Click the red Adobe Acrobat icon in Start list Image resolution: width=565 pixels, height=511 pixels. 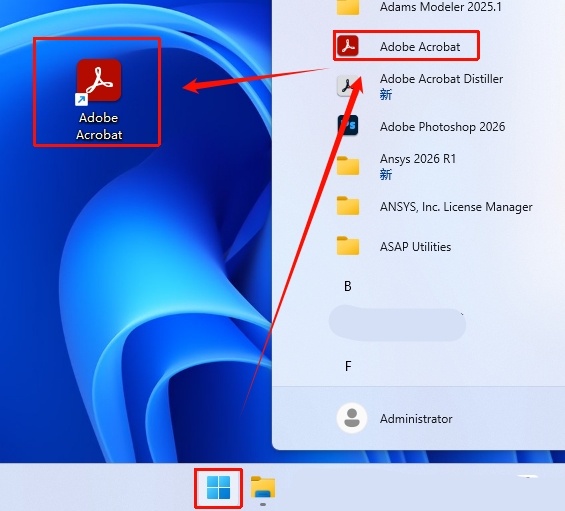(x=348, y=46)
